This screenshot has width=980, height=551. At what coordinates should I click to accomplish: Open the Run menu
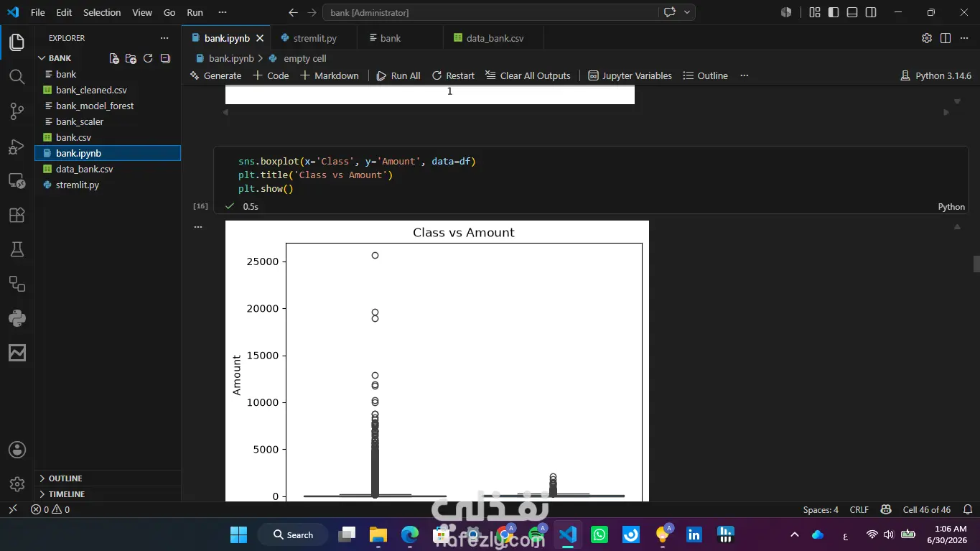(195, 12)
